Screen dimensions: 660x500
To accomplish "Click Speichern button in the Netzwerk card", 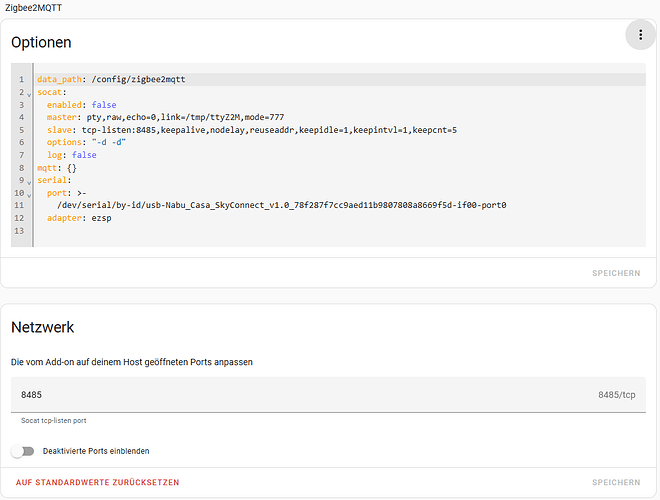I will click(x=615, y=482).
